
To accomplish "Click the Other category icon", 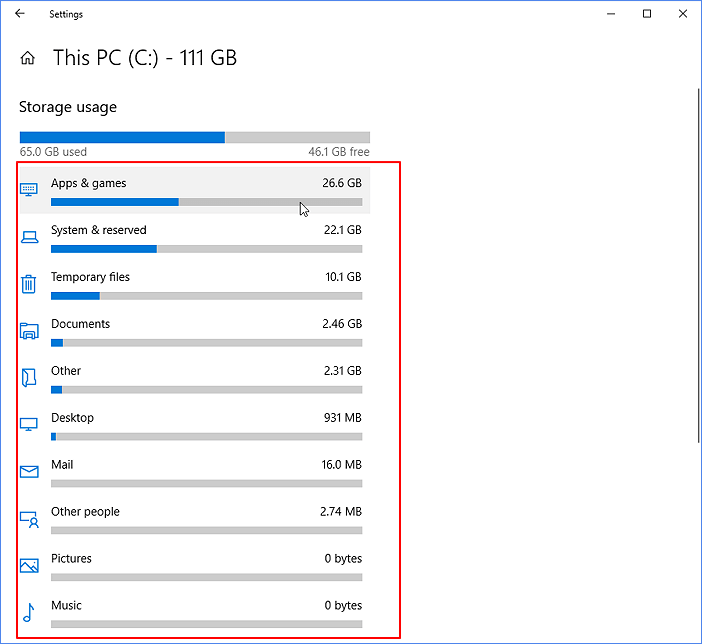I will coord(29,378).
